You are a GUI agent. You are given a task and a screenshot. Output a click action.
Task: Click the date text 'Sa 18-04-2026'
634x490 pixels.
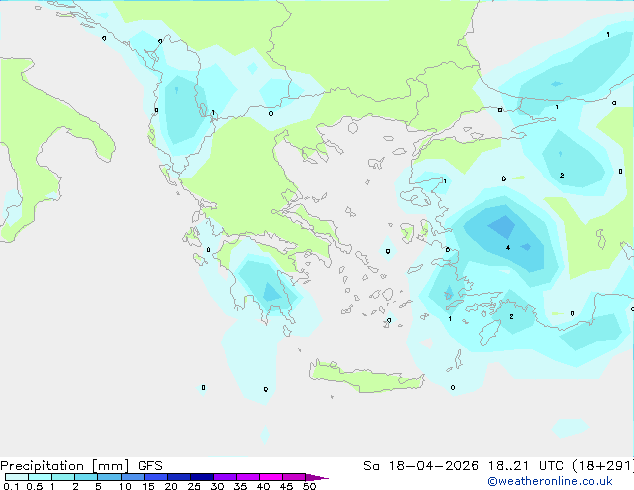pos(421,466)
